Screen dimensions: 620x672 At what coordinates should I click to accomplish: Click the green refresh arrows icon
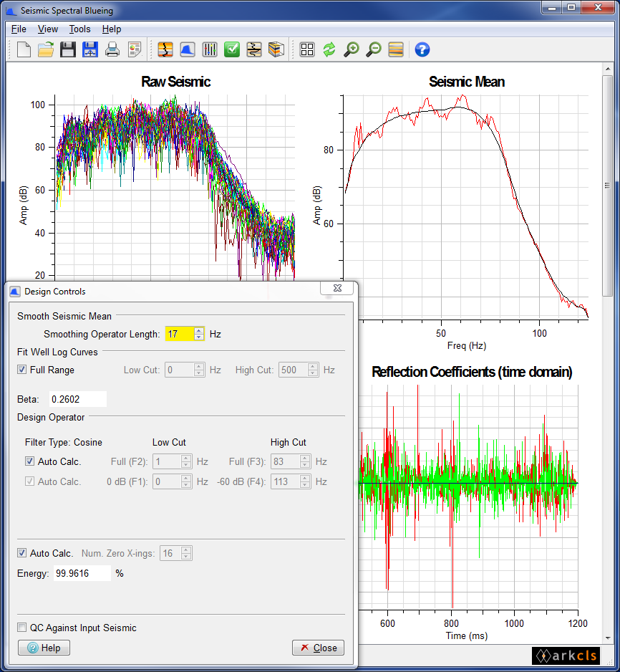329,49
